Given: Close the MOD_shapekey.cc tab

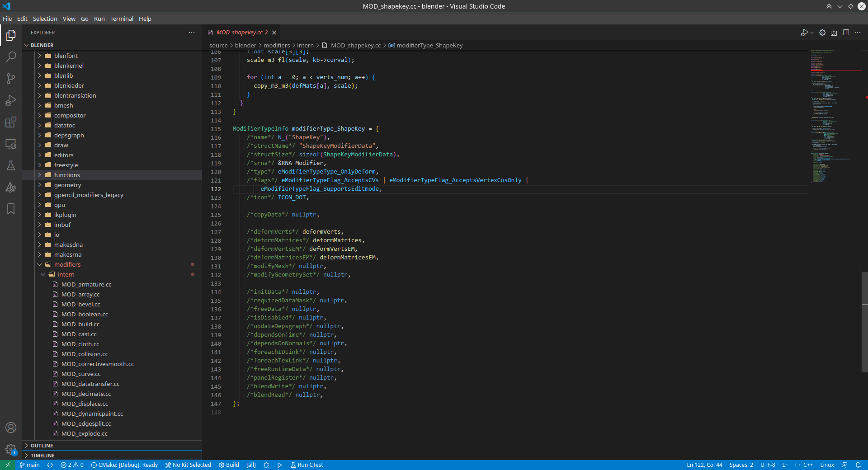Looking at the screenshot, I should (x=274, y=33).
